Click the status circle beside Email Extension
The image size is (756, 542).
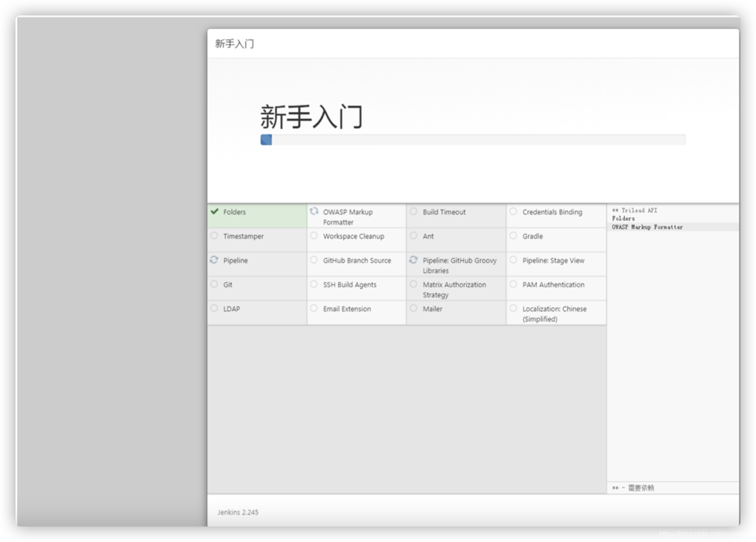click(x=314, y=308)
